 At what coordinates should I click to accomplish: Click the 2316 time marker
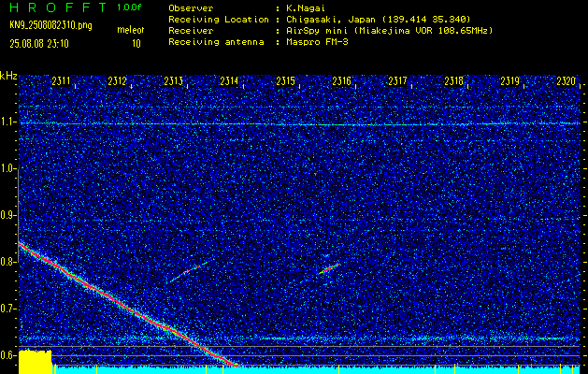coord(341,81)
